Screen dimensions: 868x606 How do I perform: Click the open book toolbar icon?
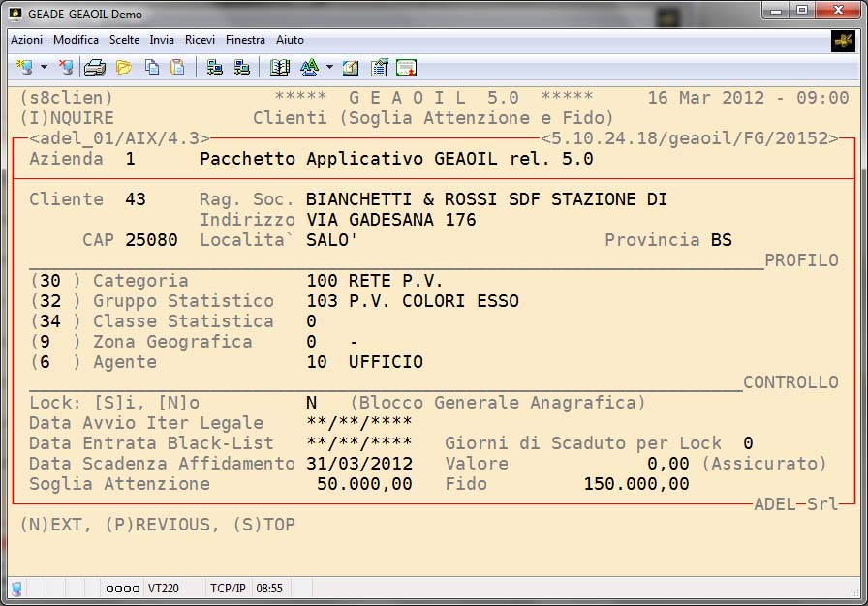click(x=280, y=68)
